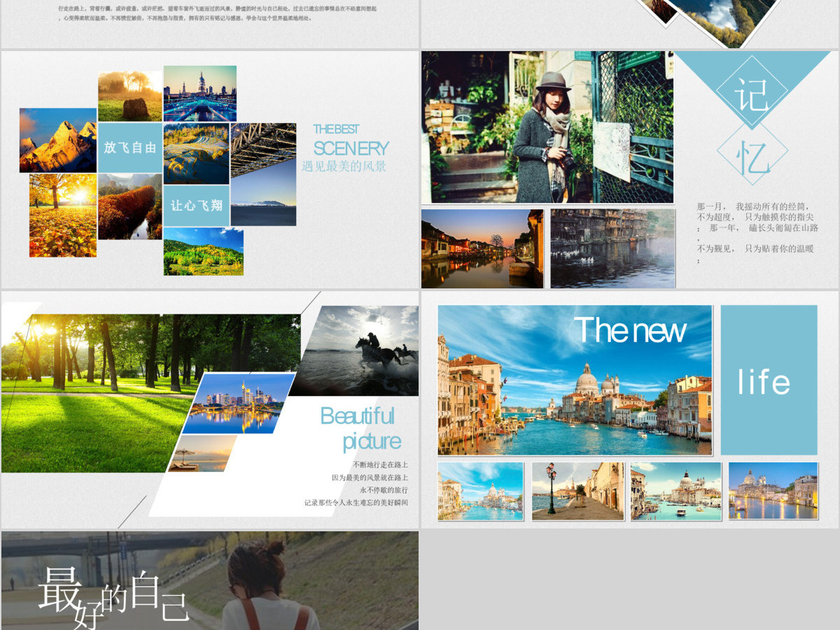The width and height of the screenshot is (840, 630).
Task: Click the line 因为最美的风景就在路上
Action: (x=370, y=477)
